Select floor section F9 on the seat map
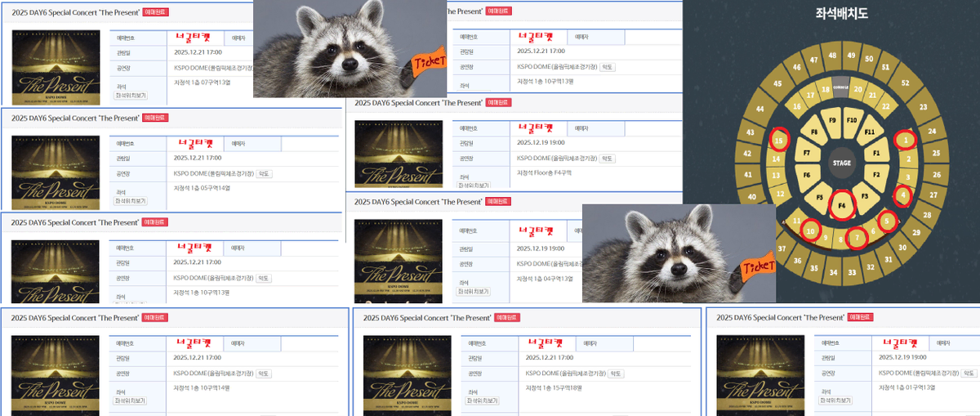980x416 pixels. pos(833,121)
